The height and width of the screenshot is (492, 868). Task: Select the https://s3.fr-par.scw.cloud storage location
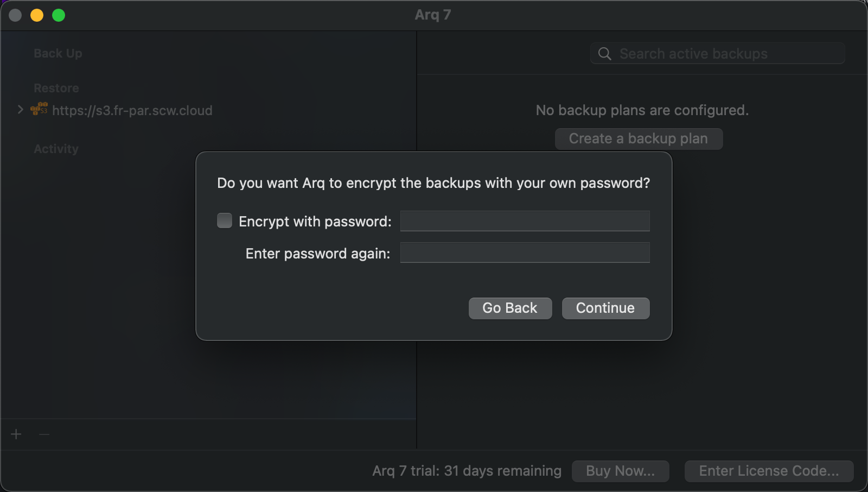point(132,111)
